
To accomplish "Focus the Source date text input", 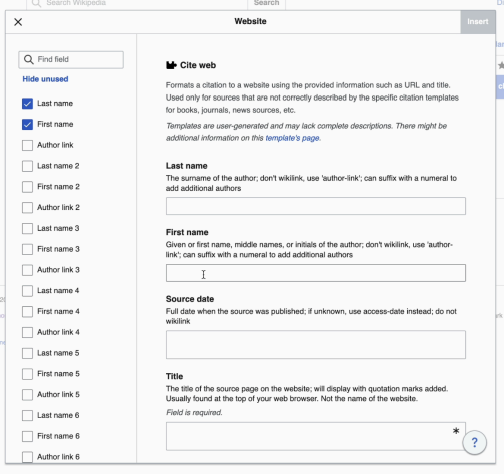I will (316, 345).
